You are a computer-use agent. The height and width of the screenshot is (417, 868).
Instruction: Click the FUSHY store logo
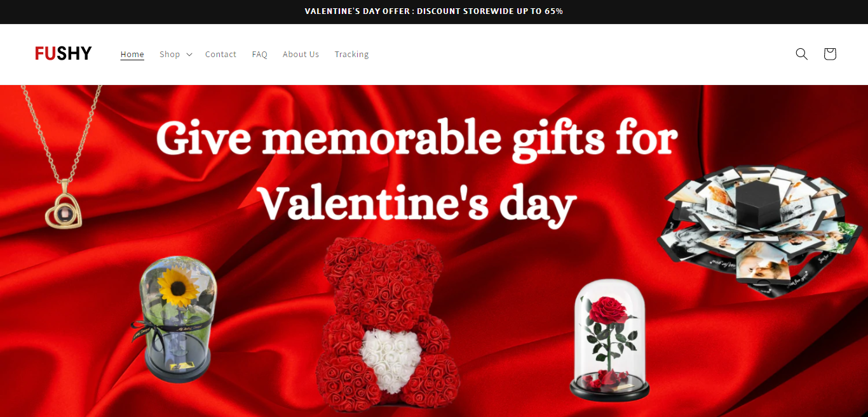64,54
